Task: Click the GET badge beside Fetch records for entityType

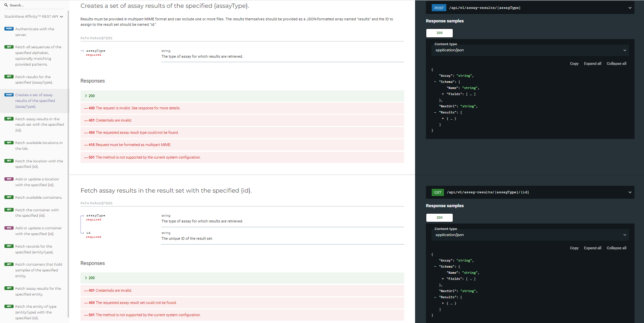Action: (x=9, y=246)
